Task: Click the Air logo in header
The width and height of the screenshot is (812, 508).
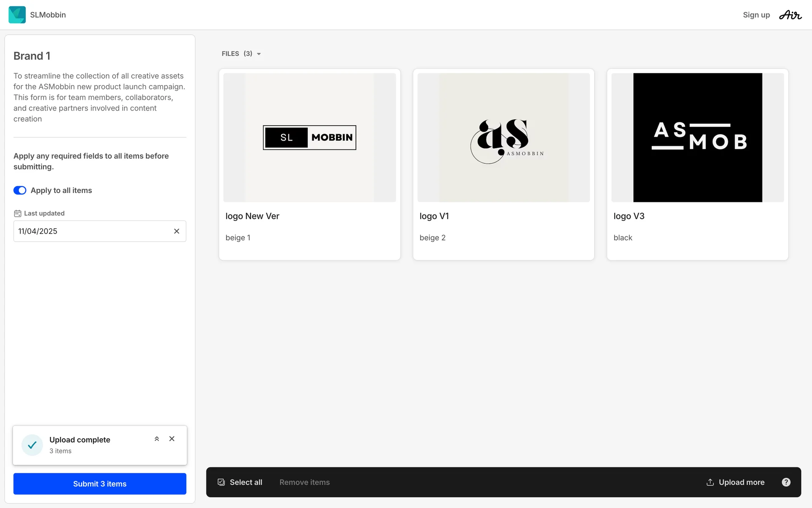Action: point(790,15)
